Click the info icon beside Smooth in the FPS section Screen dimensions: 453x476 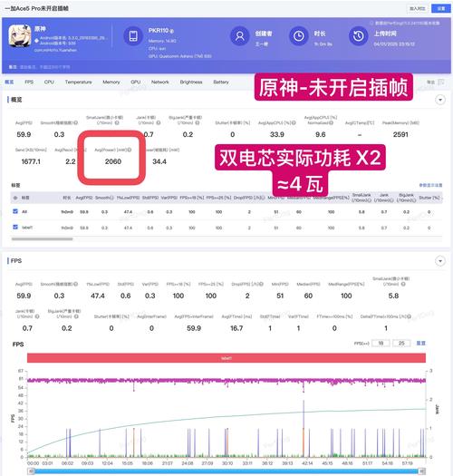(76, 284)
